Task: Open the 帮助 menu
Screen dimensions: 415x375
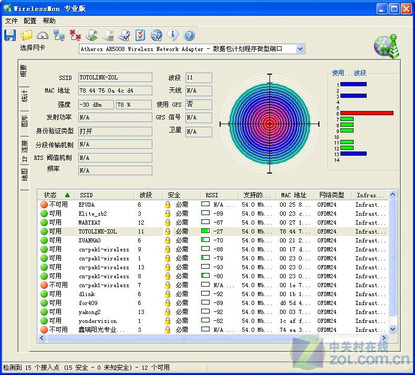Action: 49,21
